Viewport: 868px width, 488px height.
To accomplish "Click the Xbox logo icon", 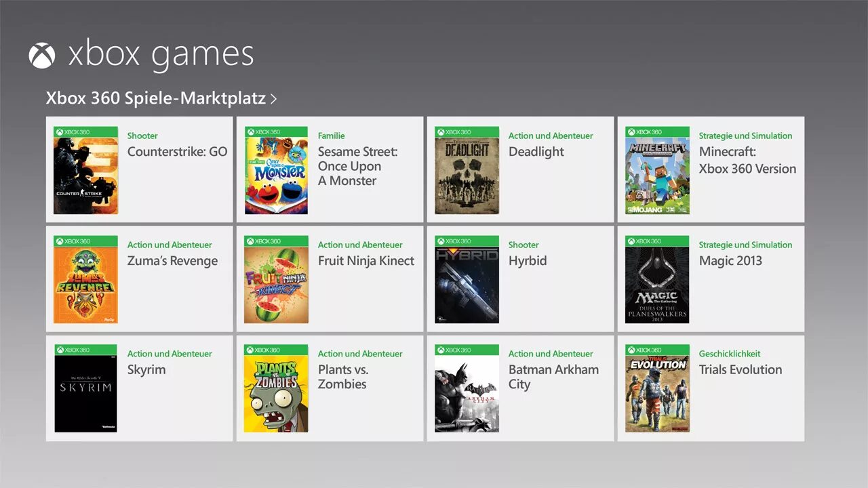I will click(41, 56).
